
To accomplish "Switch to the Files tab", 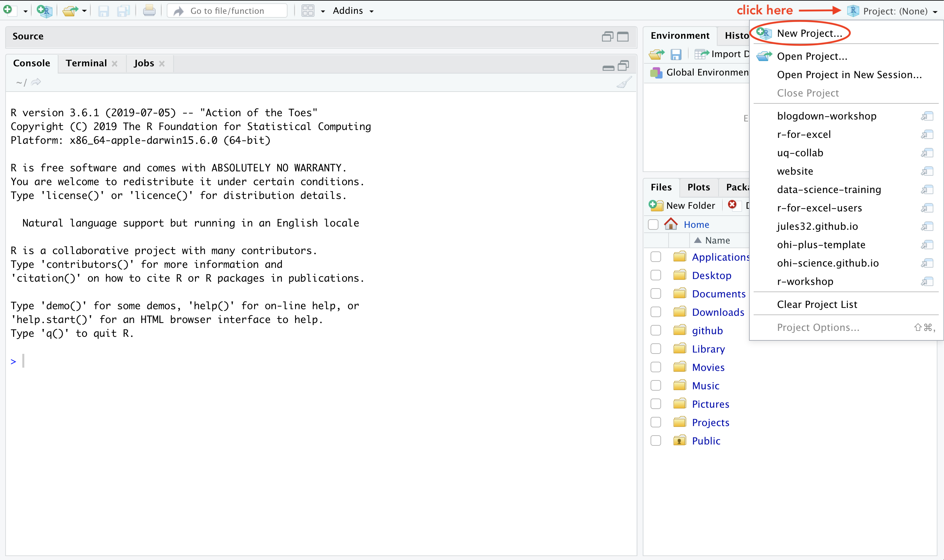I will tap(661, 187).
